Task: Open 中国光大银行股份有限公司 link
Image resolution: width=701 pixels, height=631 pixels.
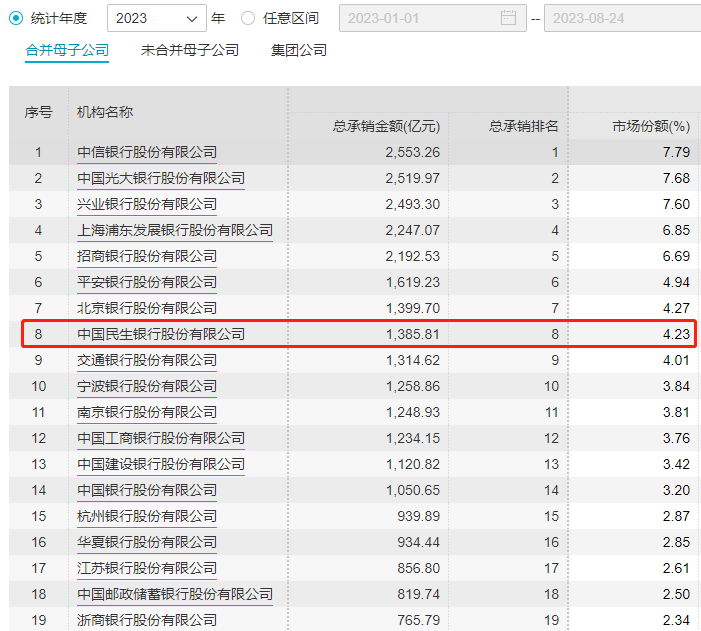Action: (161, 178)
